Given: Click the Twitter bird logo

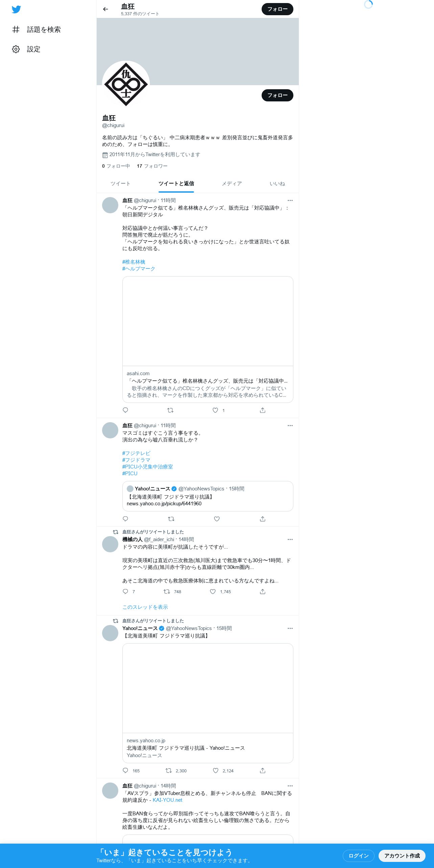Looking at the screenshot, I should pos(16,9).
